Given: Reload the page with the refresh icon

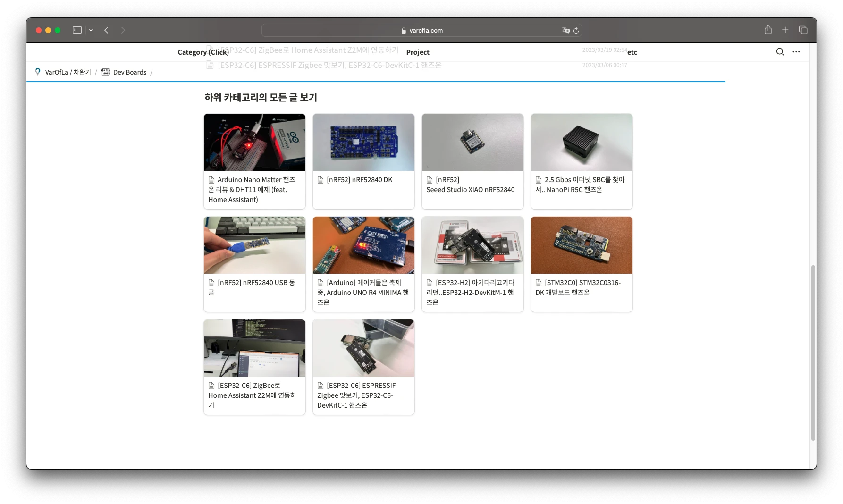Looking at the screenshot, I should [576, 30].
